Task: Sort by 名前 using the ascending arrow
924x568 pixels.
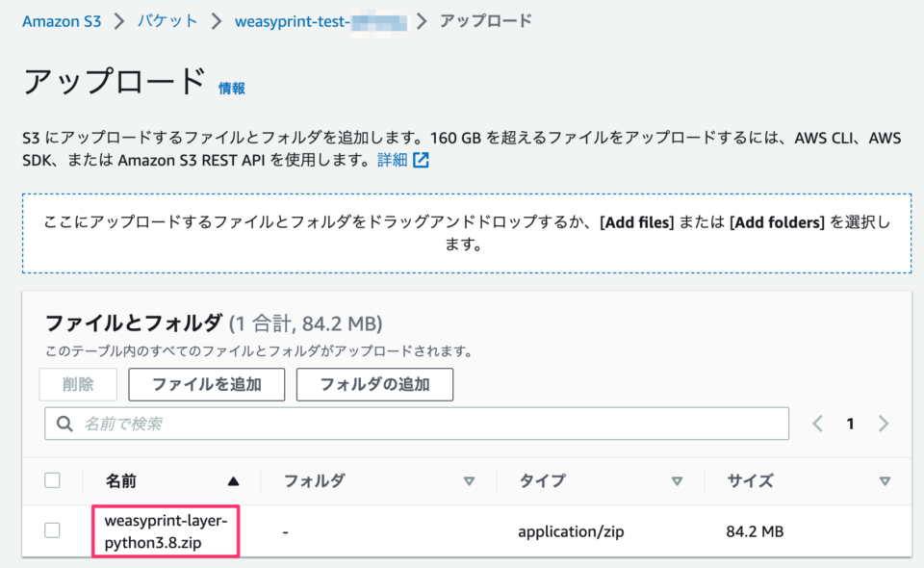Action: point(233,481)
